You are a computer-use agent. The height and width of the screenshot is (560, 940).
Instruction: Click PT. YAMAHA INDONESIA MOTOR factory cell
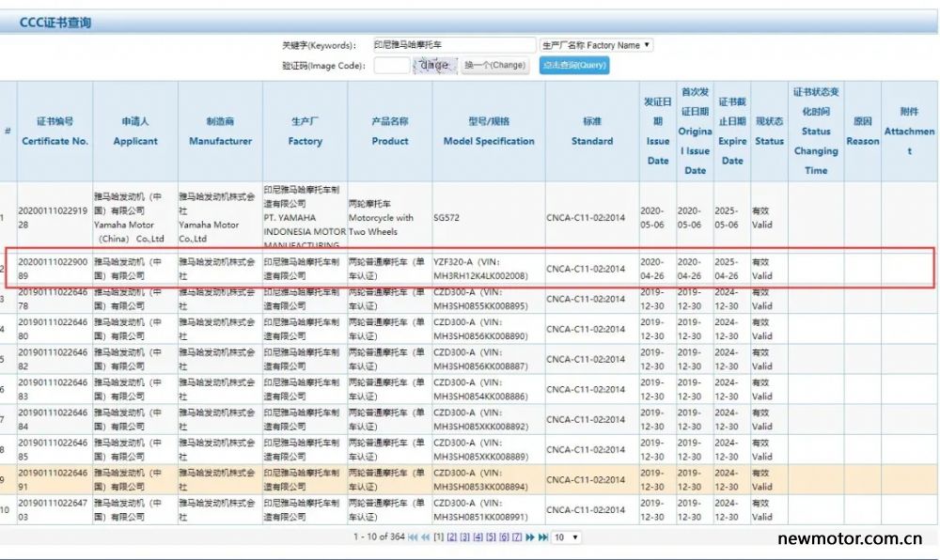pyautogui.click(x=305, y=217)
